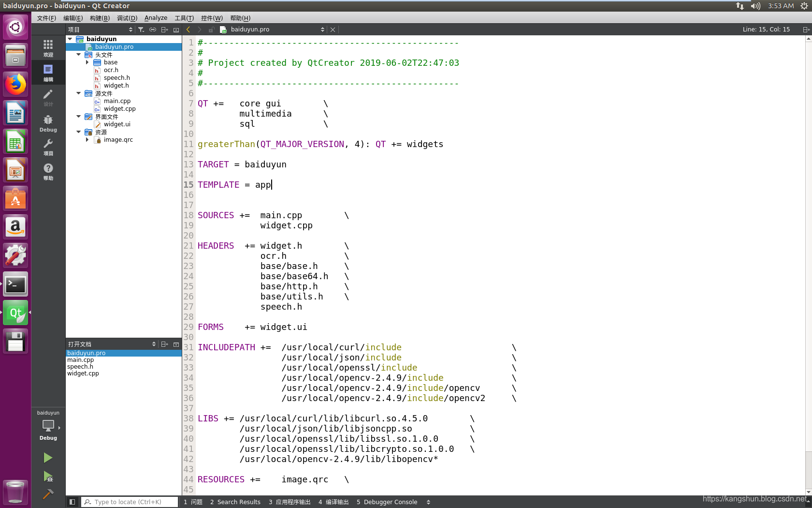The height and width of the screenshot is (508, 812).
Task: Split the Open Documents panel
Action: pos(164,344)
